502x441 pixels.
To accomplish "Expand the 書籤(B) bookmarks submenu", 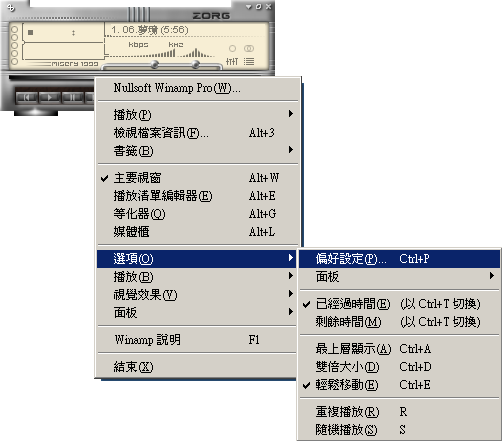I will [198, 151].
